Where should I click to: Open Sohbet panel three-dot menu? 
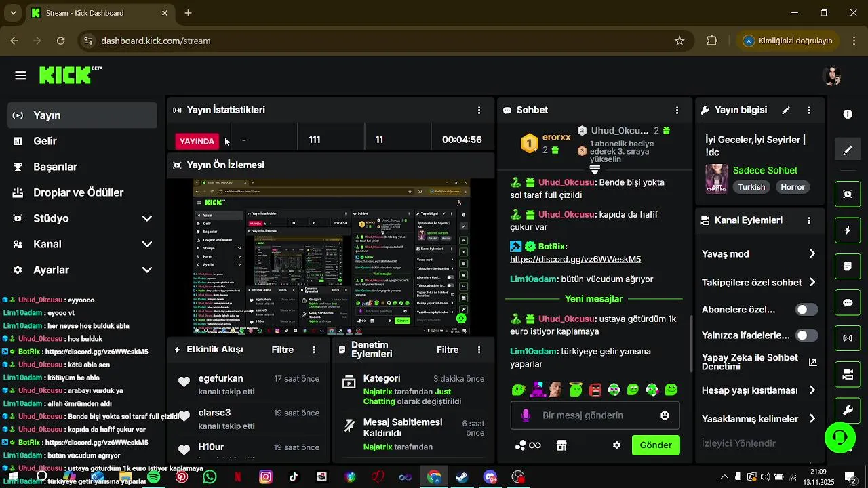pos(677,110)
